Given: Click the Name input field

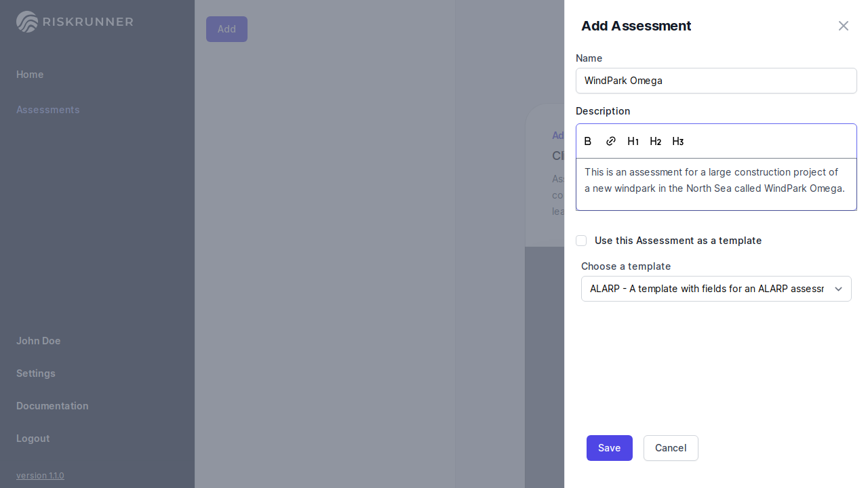Looking at the screenshot, I should [716, 81].
